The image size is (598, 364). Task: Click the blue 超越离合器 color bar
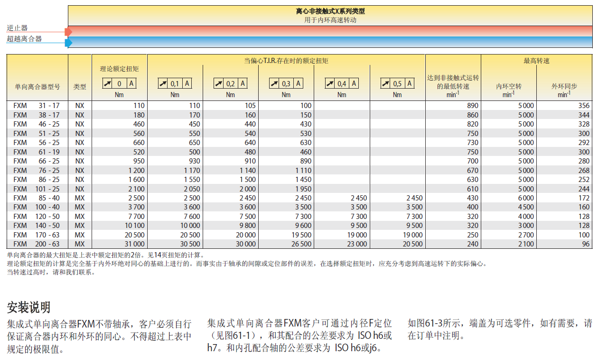click(x=330, y=42)
